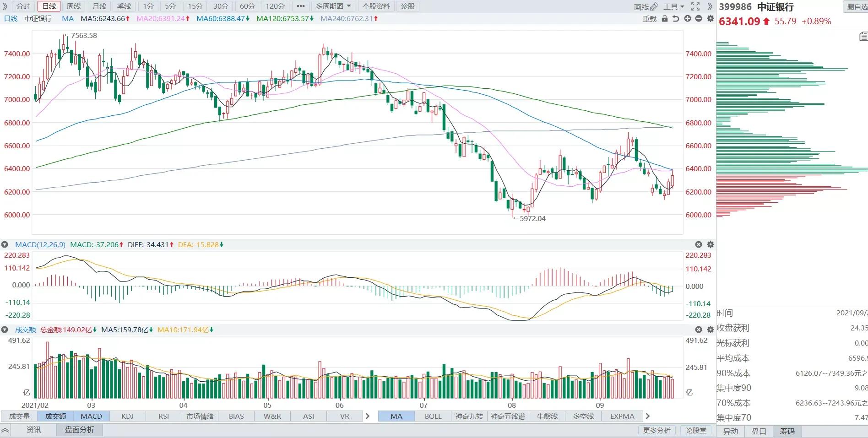The width and height of the screenshot is (868, 438).
Task: Zoom in chart with plus icon
Action: (x=688, y=19)
